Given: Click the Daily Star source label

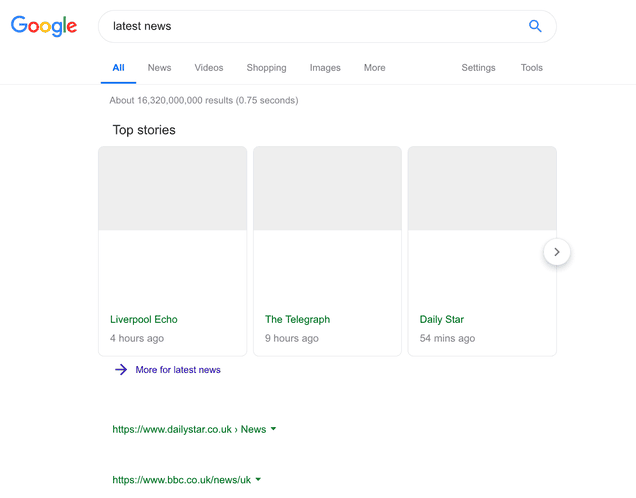Looking at the screenshot, I should [442, 320].
